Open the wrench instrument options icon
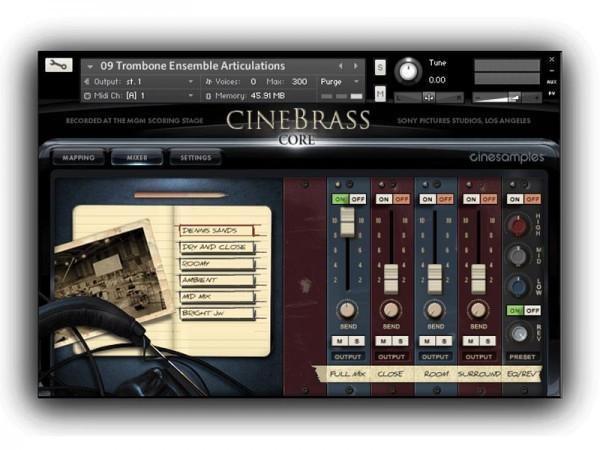 coord(59,65)
